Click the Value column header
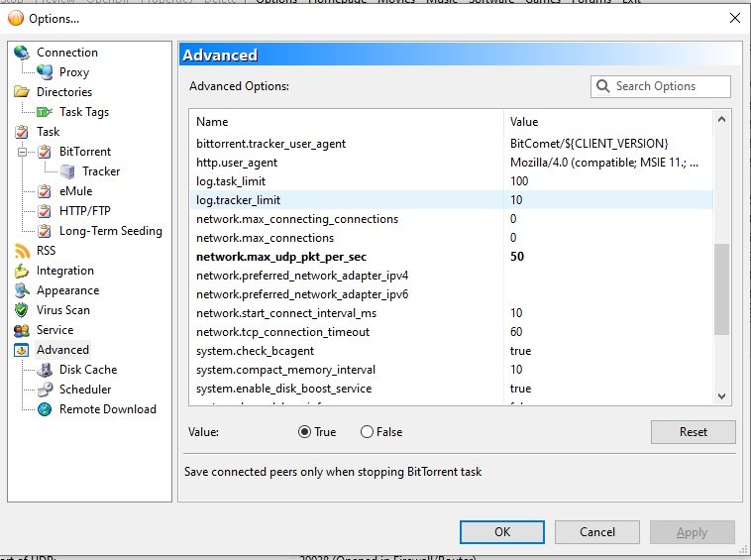751x560 pixels. tap(608, 122)
